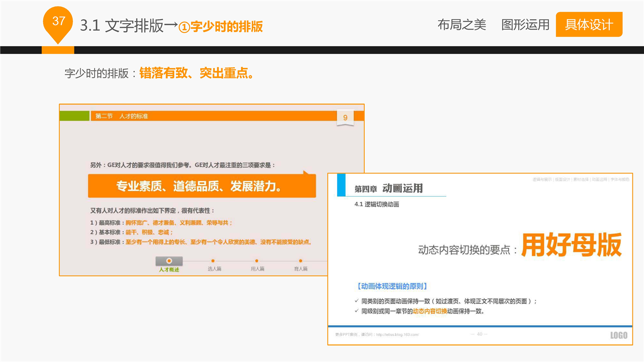
Task: Select the highlighted 具体设计 tab
Action: pyautogui.click(x=589, y=25)
